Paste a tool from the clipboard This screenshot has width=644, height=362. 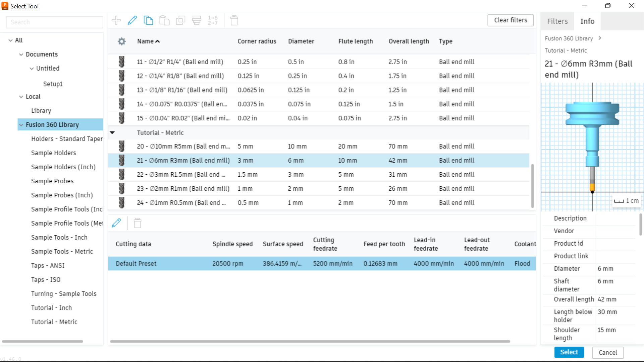click(x=164, y=20)
